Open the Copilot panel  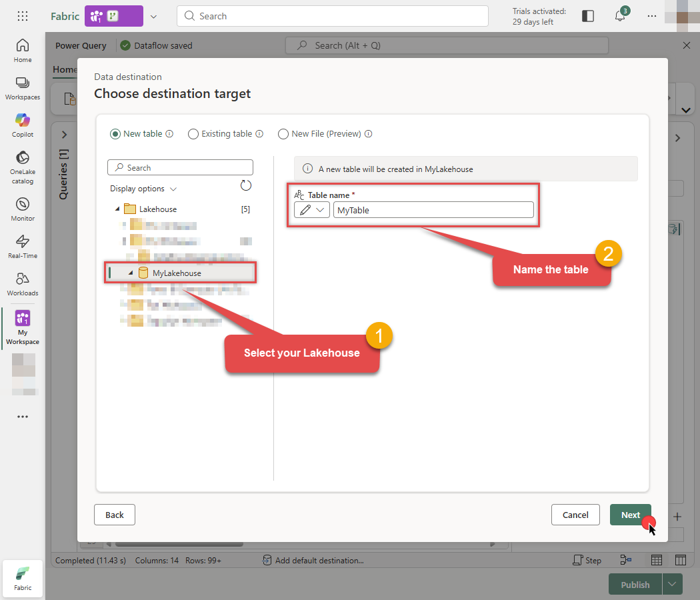22,125
